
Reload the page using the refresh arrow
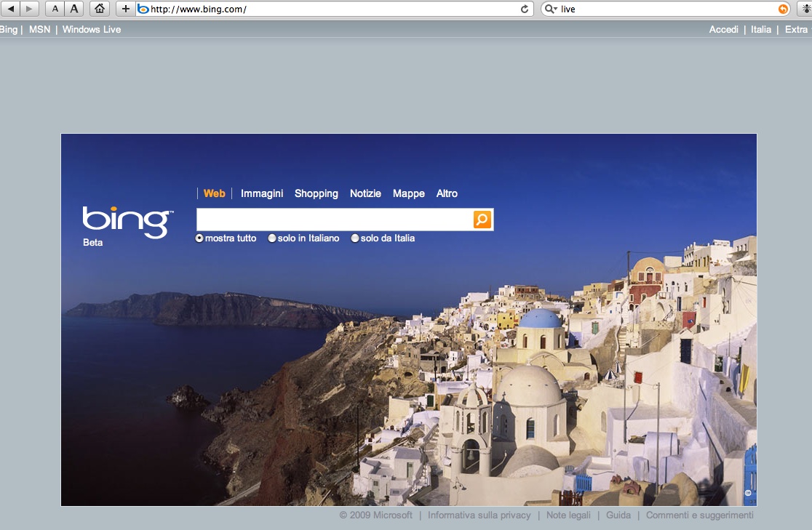pyautogui.click(x=524, y=9)
